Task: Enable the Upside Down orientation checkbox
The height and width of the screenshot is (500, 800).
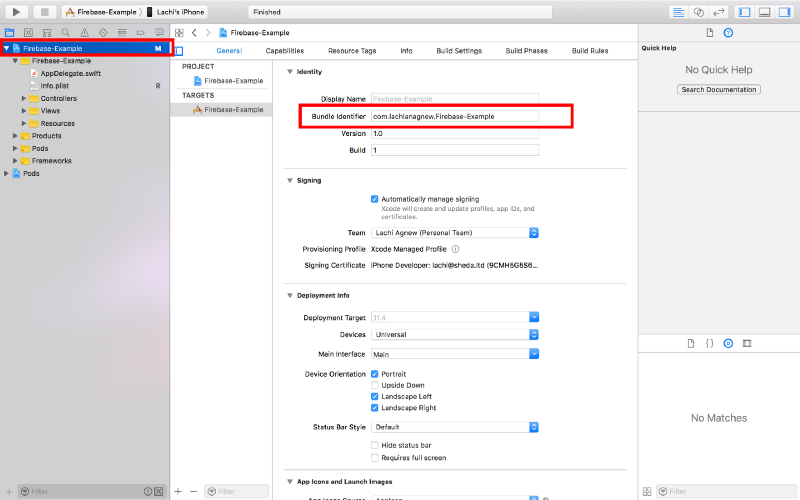Action: pyautogui.click(x=375, y=385)
